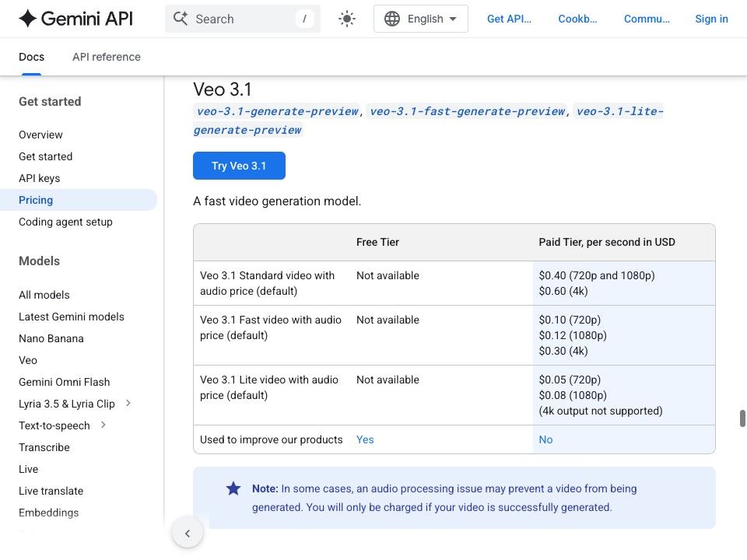Expand Text-to-speech chevron
Image resolution: width=747 pixels, height=560 pixels.
coord(103,425)
